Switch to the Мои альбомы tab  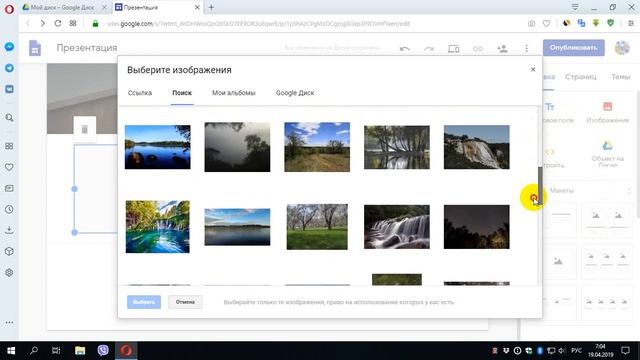click(x=233, y=93)
